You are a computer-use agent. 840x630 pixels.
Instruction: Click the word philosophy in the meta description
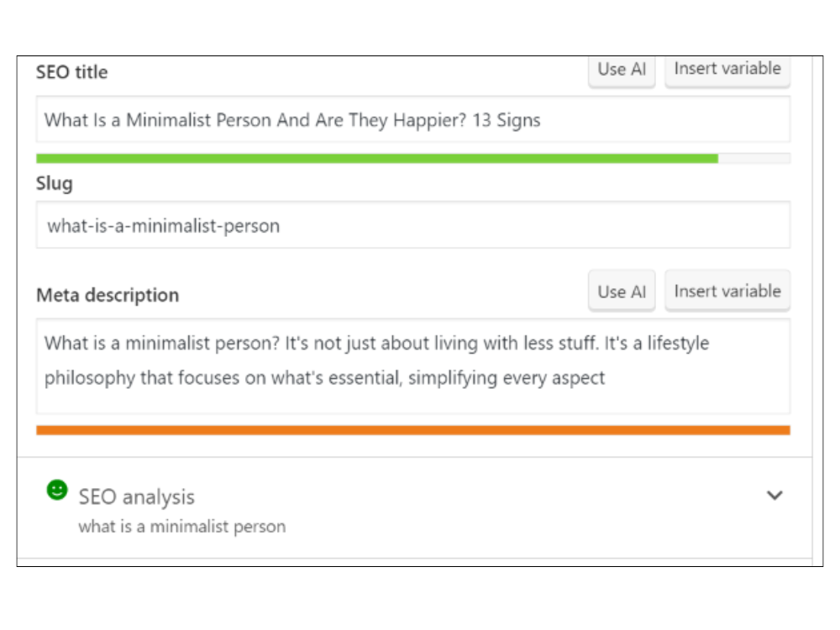[x=90, y=378]
